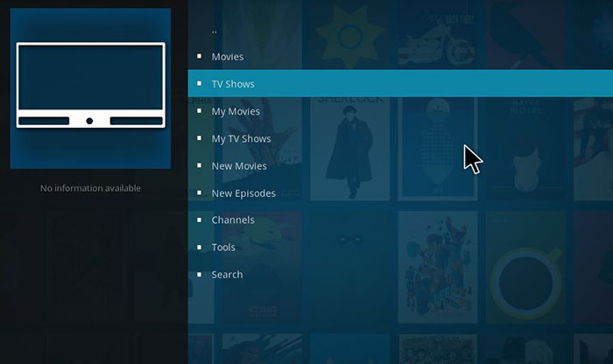
Task: Click the bullet icon beside TV Shows
Action: click(200, 83)
